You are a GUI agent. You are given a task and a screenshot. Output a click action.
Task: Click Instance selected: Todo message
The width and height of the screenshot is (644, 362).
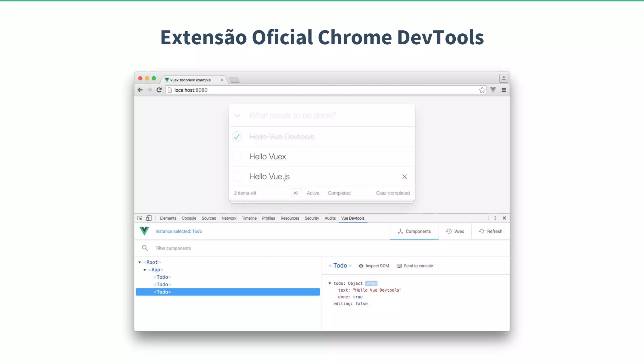[179, 231]
